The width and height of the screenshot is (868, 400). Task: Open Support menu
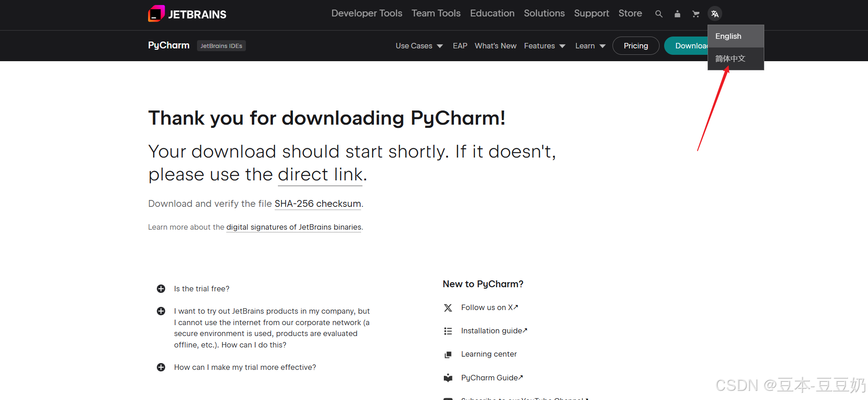591,13
